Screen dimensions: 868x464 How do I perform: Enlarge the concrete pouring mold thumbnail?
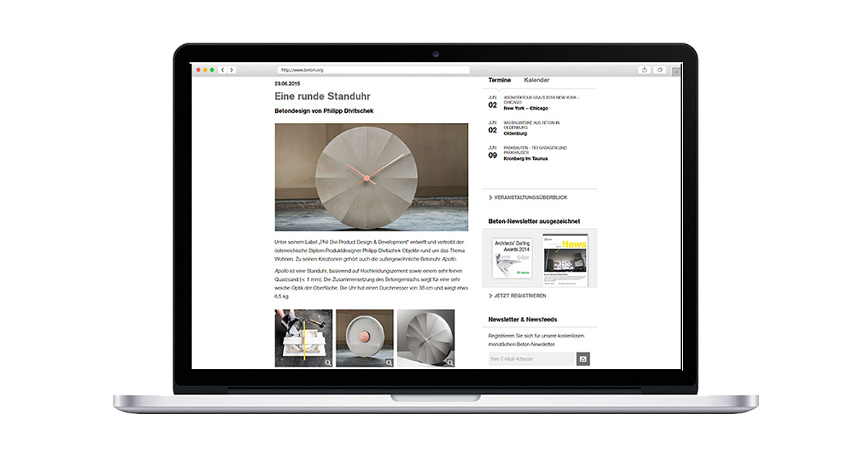tap(304, 338)
